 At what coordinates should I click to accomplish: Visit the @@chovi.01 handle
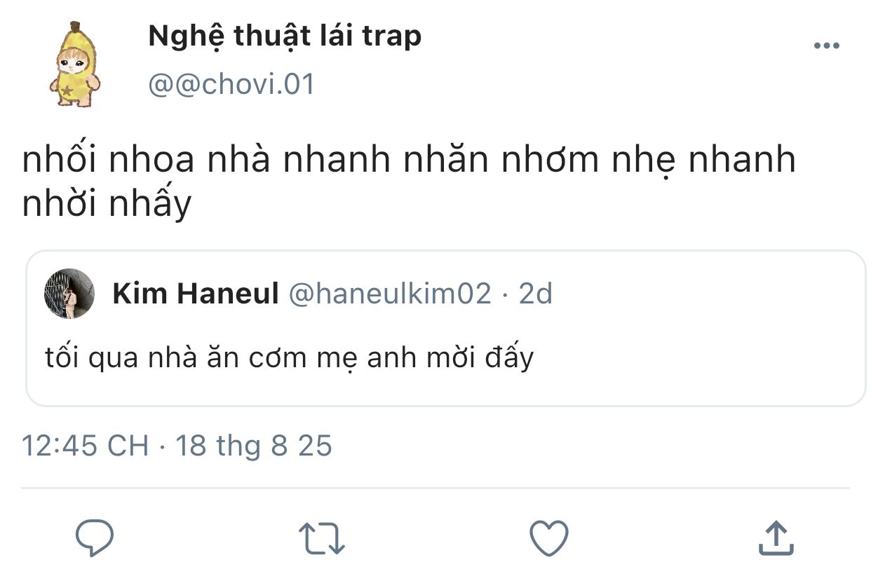click(x=231, y=85)
